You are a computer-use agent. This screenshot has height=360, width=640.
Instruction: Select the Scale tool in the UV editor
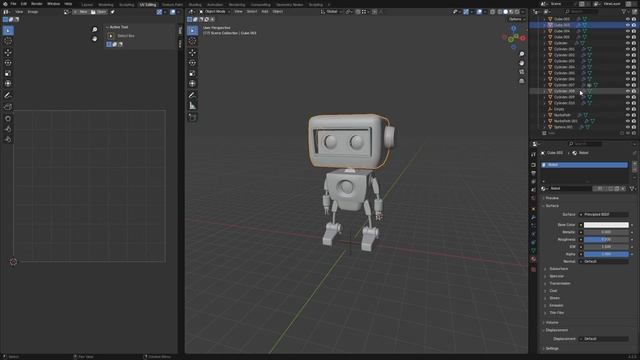8,73
